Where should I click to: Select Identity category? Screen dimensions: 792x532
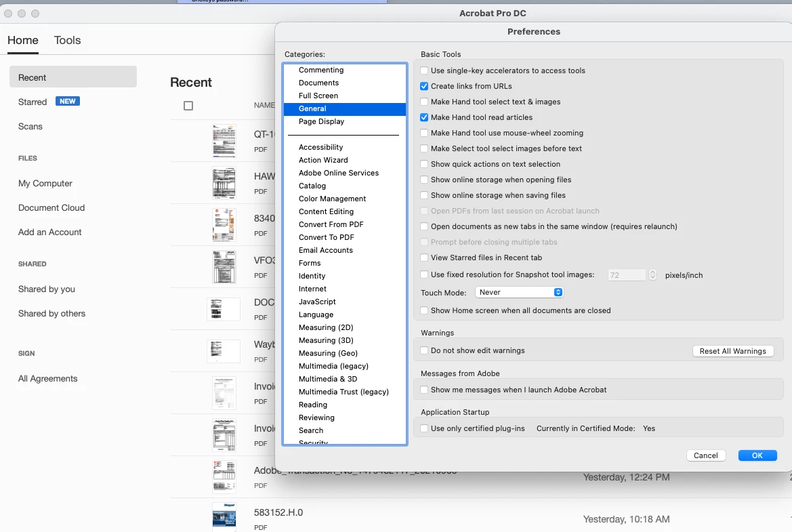345,276
